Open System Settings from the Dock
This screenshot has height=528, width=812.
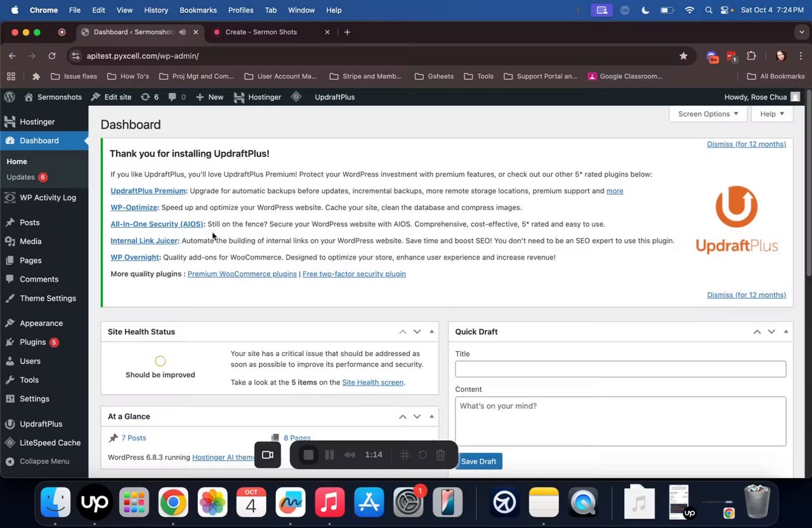pyautogui.click(x=409, y=503)
